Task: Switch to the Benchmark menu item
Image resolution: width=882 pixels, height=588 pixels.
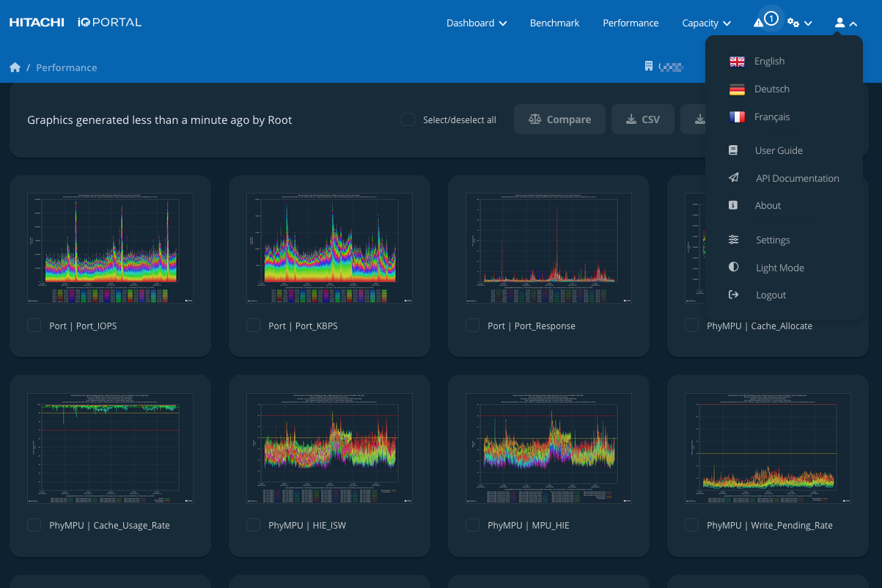Action: tap(554, 23)
